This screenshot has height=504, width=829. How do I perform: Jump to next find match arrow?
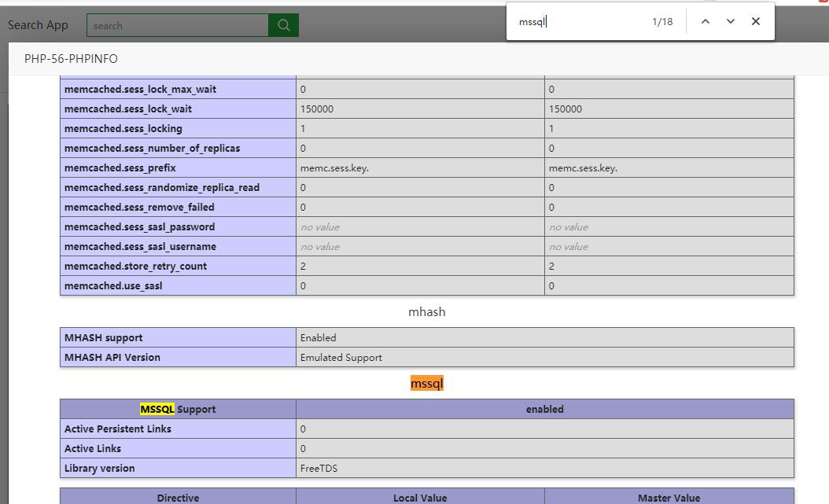click(731, 21)
